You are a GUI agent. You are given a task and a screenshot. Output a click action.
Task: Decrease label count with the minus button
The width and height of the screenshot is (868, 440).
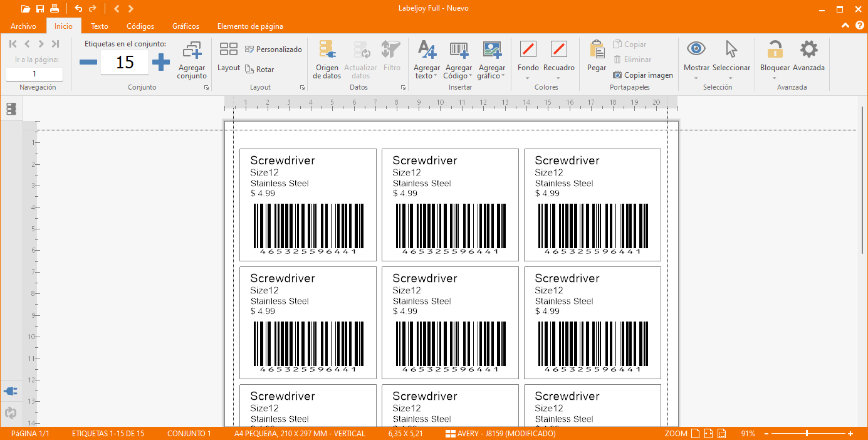[x=88, y=62]
